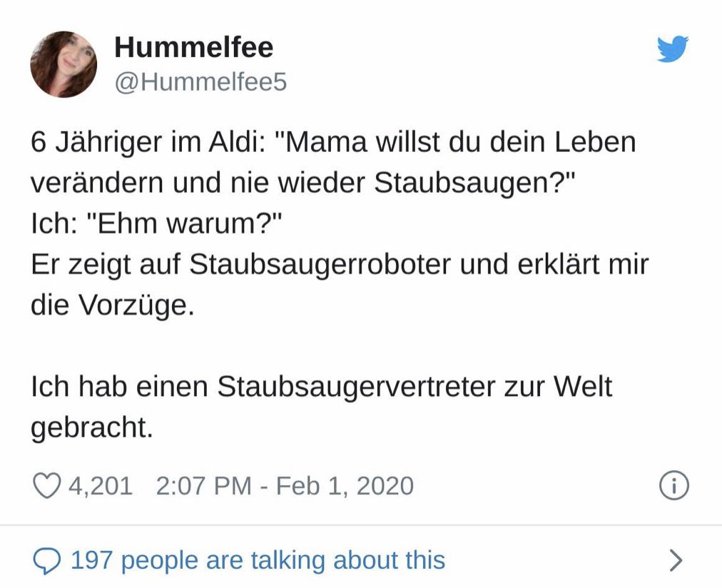Open Hummelfee's profile picture

(63, 64)
